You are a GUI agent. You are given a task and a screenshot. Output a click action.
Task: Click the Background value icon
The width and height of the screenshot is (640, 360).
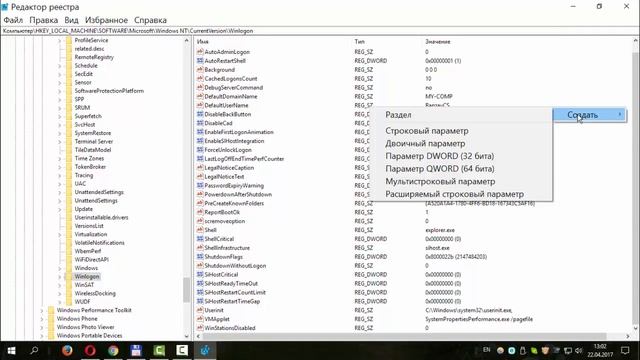click(x=200, y=69)
